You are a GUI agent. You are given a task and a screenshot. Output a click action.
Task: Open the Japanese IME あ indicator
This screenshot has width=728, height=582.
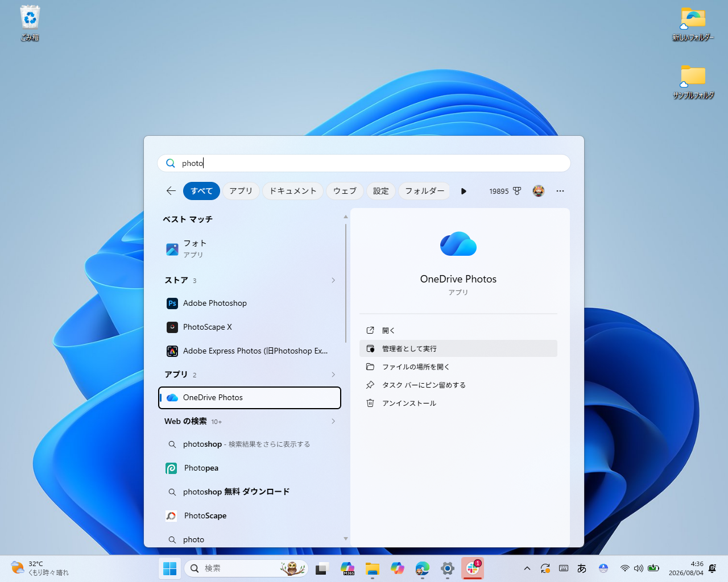tap(582, 568)
